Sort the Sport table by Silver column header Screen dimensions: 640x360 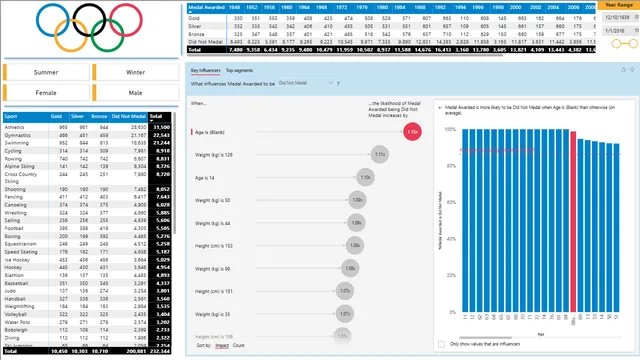[78, 117]
